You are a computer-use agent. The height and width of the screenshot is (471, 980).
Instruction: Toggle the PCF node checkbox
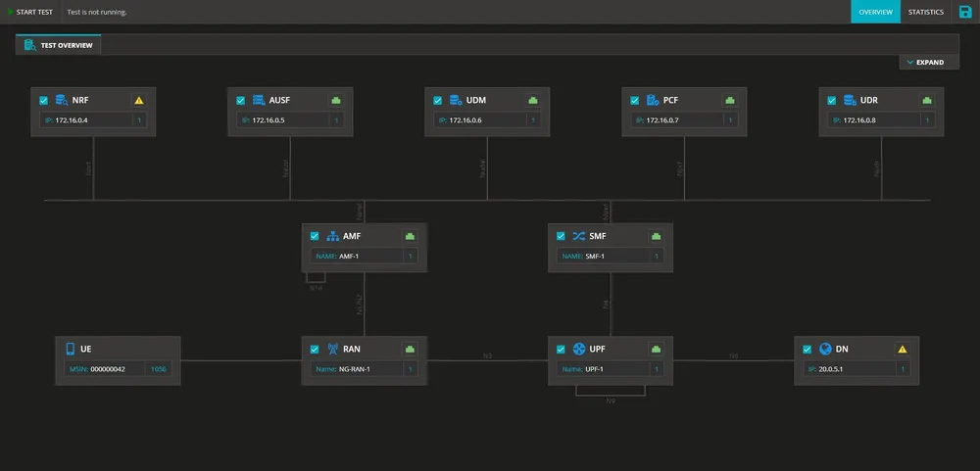(x=635, y=100)
